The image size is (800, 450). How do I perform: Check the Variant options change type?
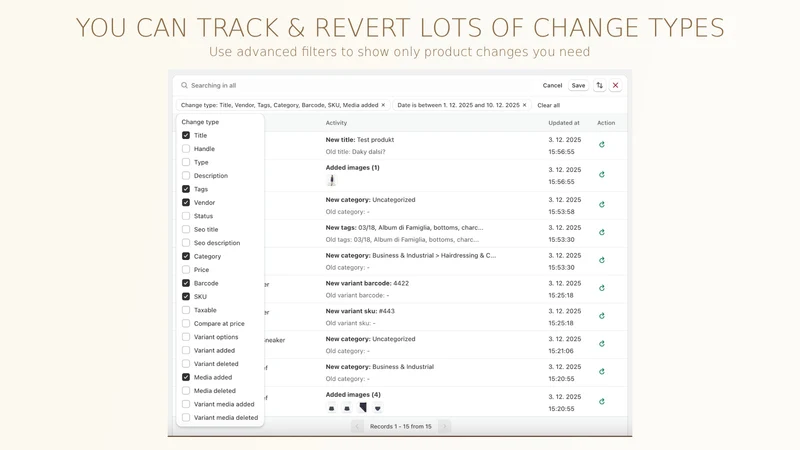(186, 337)
